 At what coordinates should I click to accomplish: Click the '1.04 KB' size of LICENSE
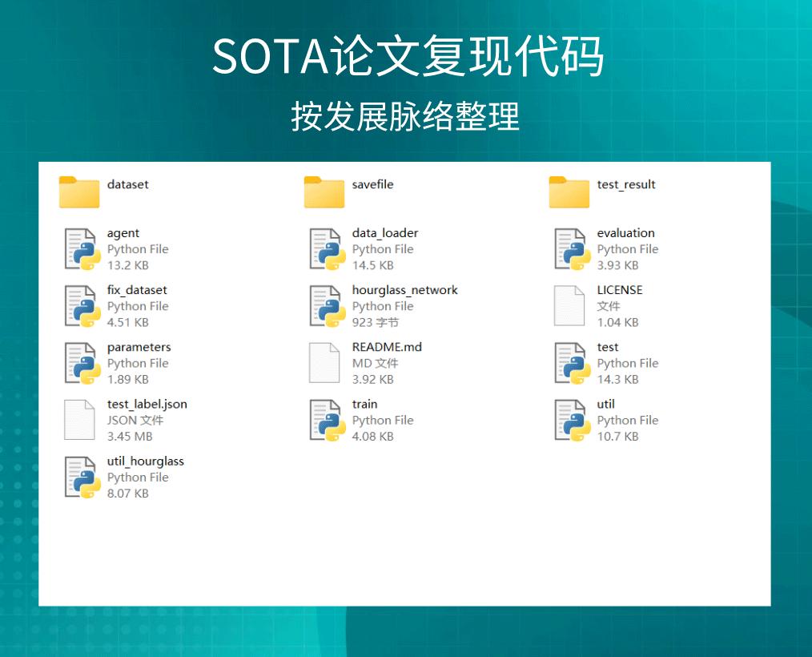coord(617,322)
